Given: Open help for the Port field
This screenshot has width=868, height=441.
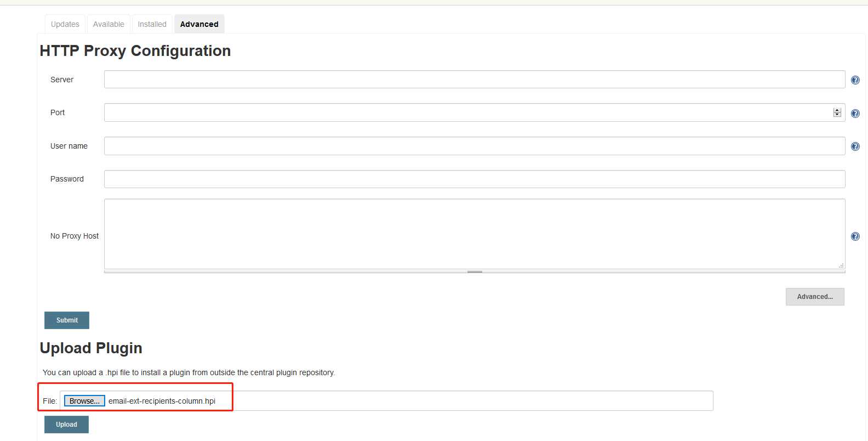Looking at the screenshot, I should [x=855, y=114].
